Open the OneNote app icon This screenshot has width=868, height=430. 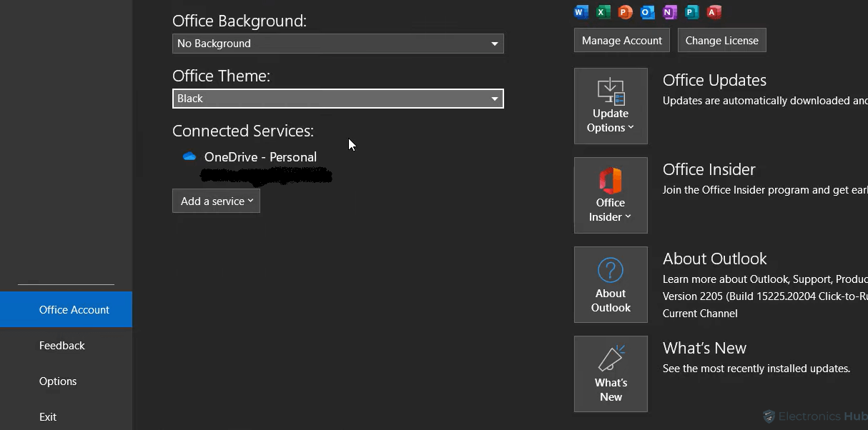[669, 11]
